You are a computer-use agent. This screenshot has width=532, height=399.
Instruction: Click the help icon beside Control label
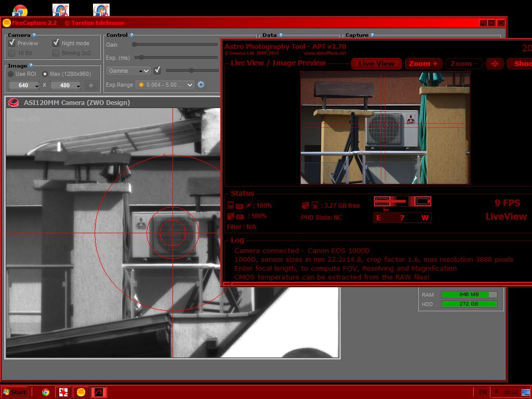131,35
